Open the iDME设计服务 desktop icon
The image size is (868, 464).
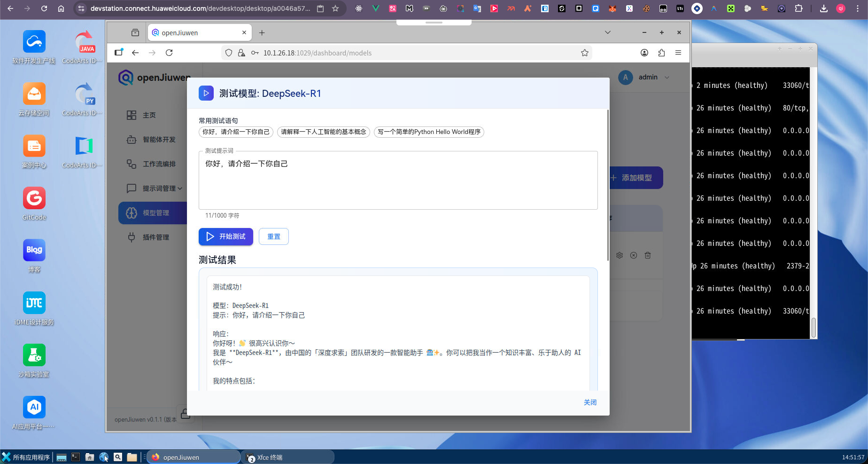coord(34,308)
